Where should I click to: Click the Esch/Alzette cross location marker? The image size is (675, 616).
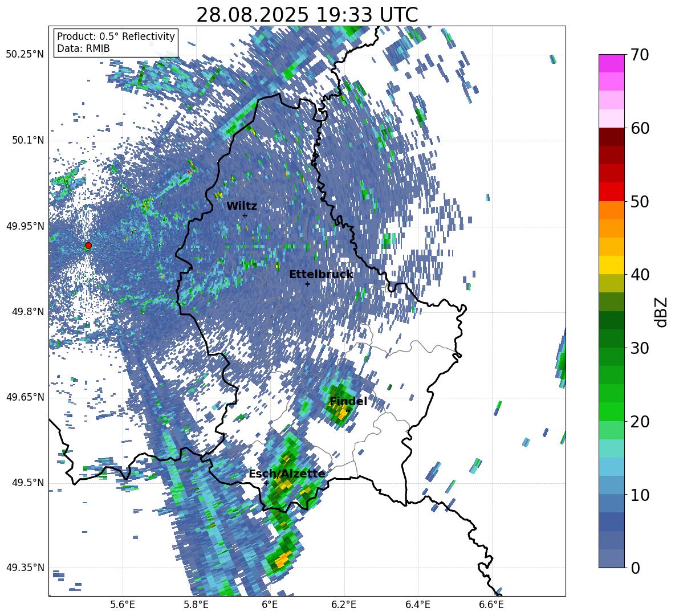[266, 483]
